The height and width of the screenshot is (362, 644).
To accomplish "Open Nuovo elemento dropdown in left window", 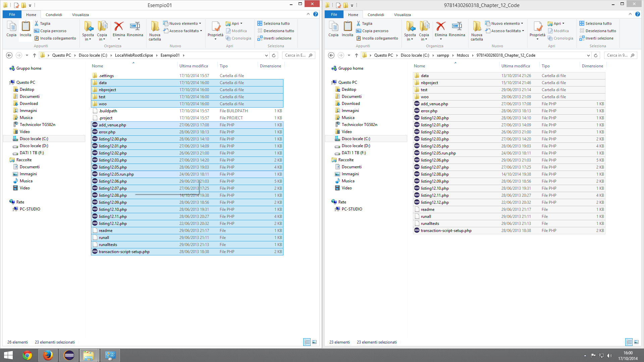I will (x=184, y=23).
